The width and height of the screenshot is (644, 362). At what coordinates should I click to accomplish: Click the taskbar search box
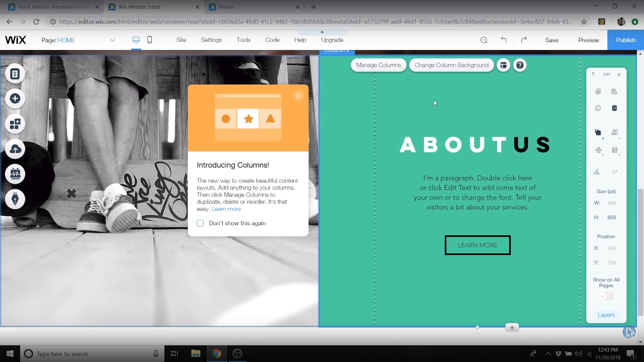coord(92,354)
